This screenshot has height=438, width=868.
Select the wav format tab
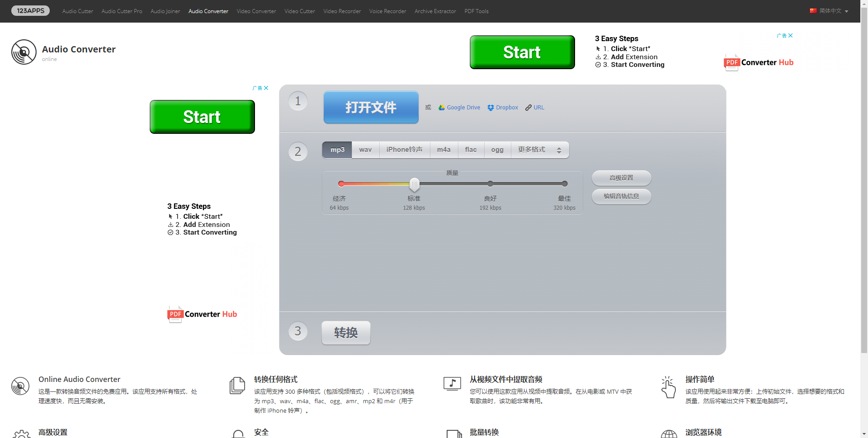click(x=365, y=150)
